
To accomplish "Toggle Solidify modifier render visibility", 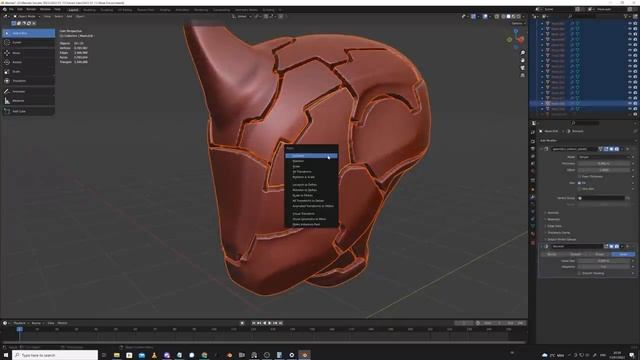I will (x=616, y=149).
